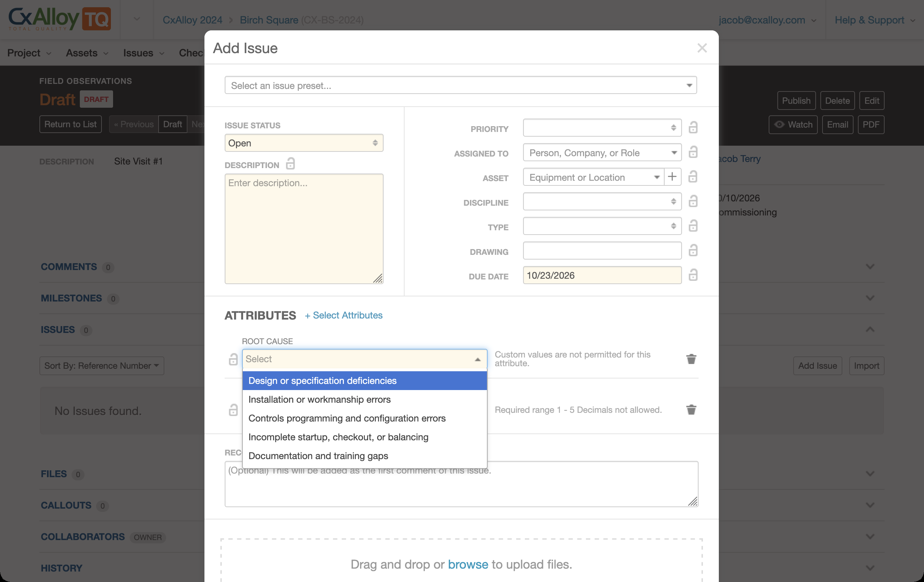Click the Email button
The width and height of the screenshot is (924, 582).
837,124
